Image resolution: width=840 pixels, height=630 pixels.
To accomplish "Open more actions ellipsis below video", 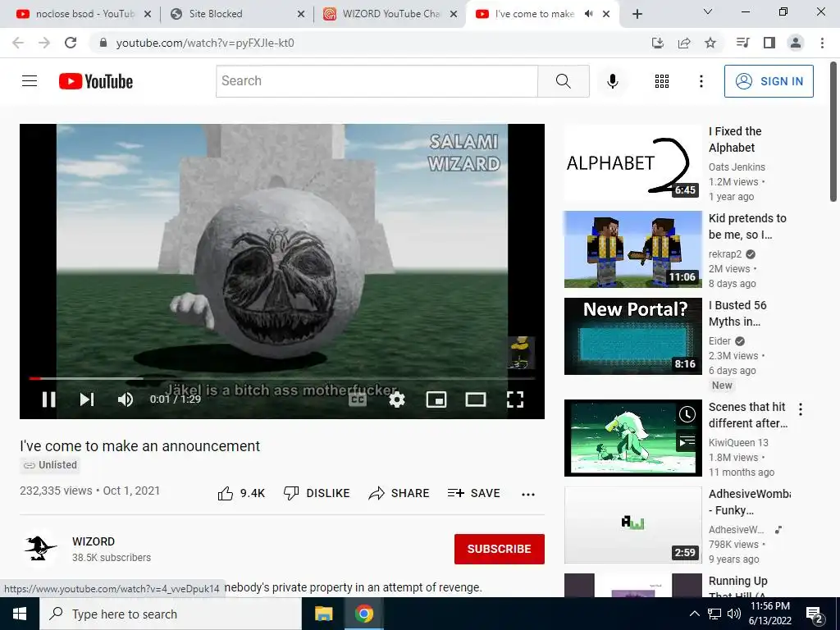I will point(528,494).
